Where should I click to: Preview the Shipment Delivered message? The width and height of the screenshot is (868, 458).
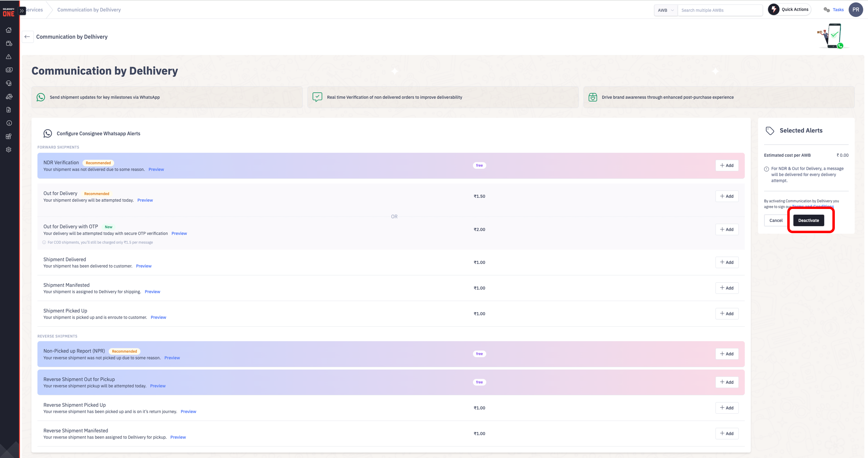[x=143, y=266]
